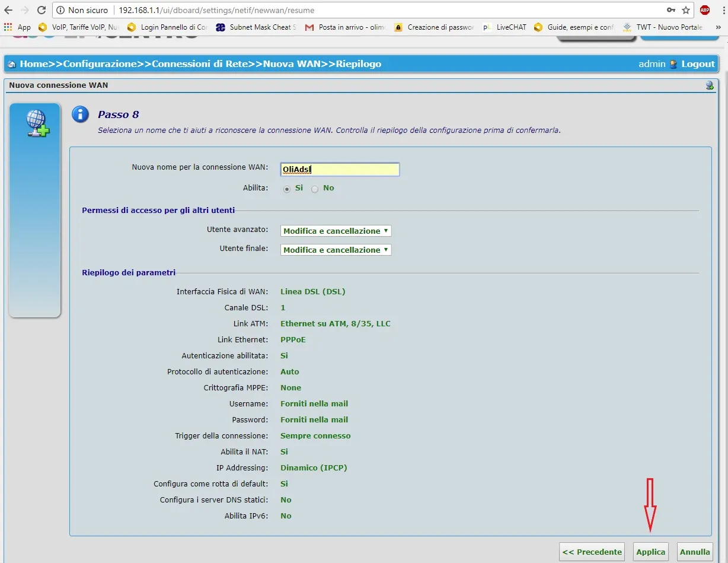Open Utente avanzato permissions dropdown
The image size is (728, 563).
coord(336,231)
